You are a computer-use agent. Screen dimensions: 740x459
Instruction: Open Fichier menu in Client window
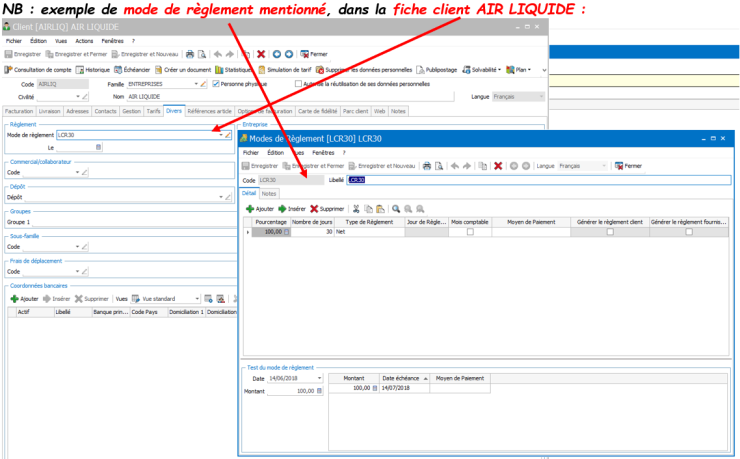pyautogui.click(x=14, y=41)
